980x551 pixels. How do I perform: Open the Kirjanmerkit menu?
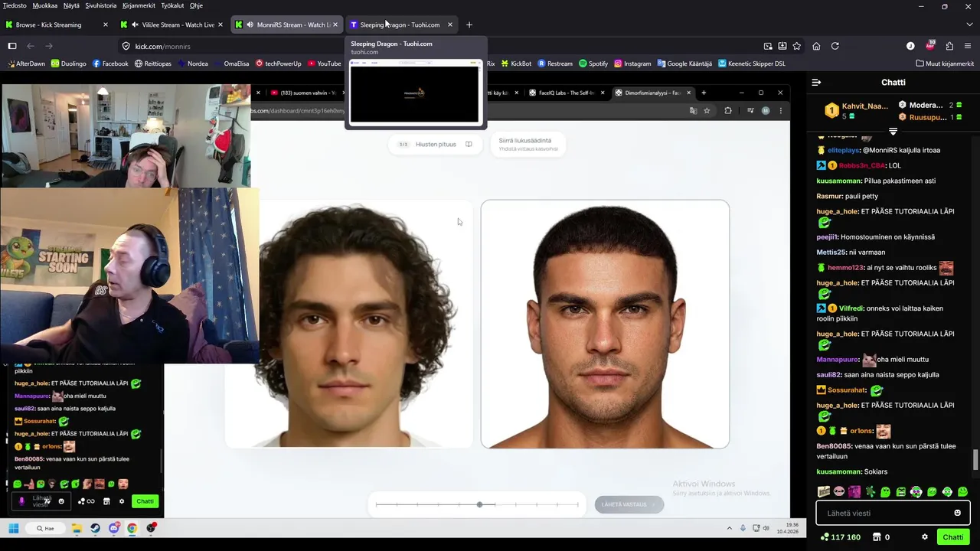click(x=139, y=5)
